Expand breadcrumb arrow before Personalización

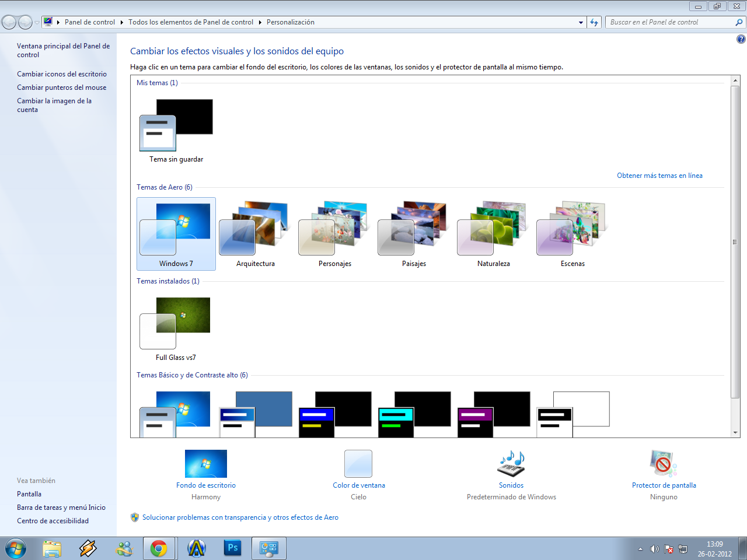[x=260, y=22]
